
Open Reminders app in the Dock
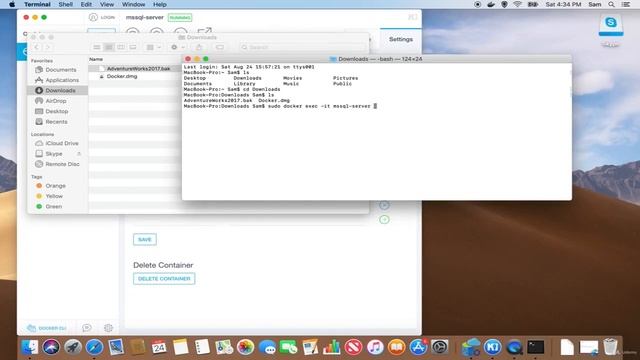pyautogui.click(x=202, y=347)
